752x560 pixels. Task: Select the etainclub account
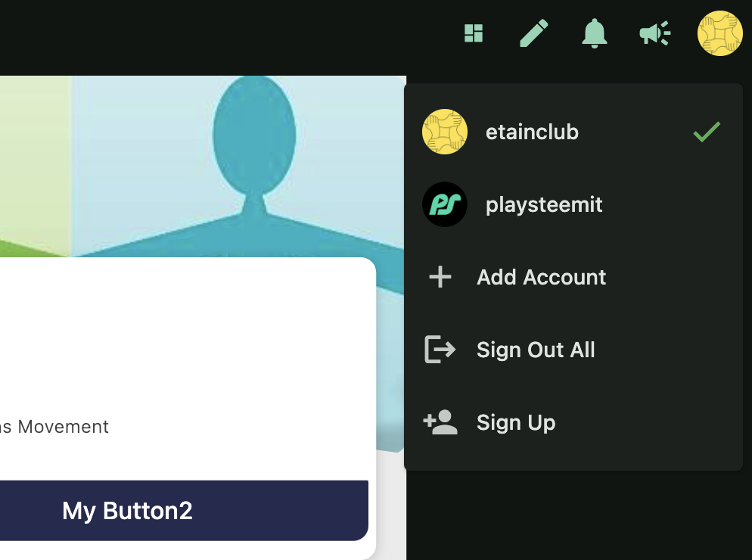point(573,132)
